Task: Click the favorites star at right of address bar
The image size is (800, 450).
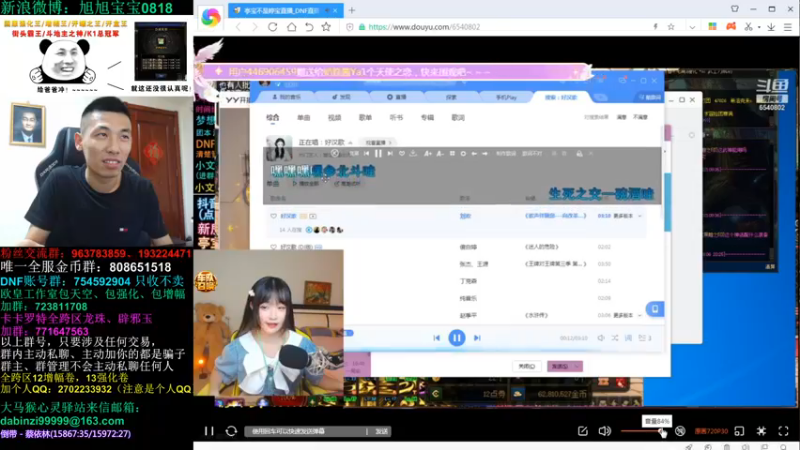Action: click(x=671, y=27)
